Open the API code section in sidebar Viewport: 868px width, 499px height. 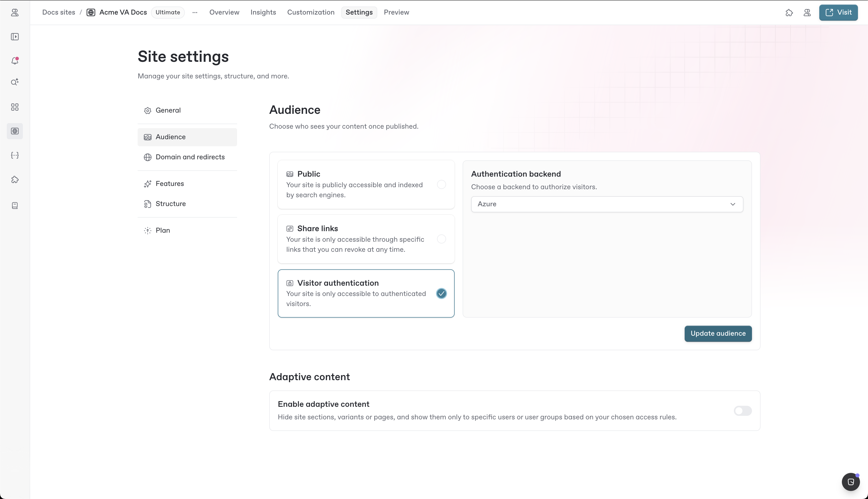tap(15, 155)
